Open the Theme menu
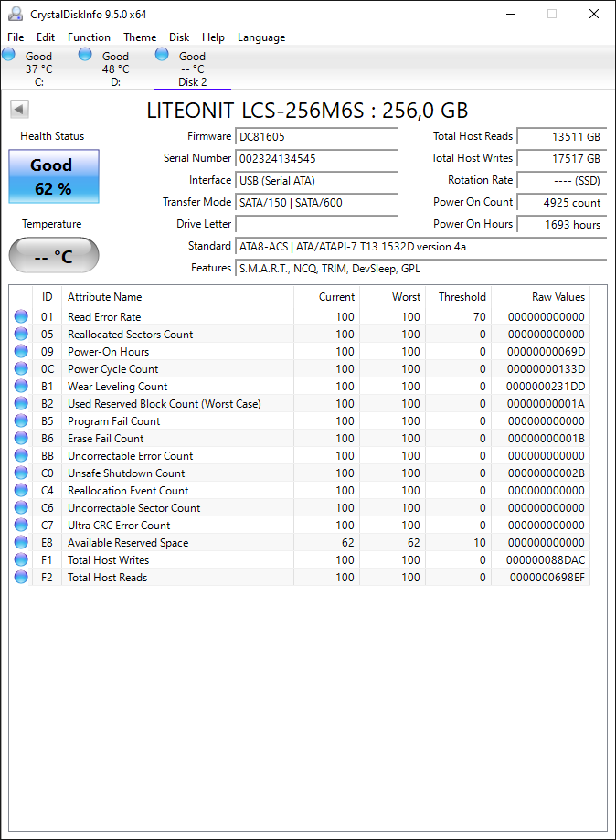The image size is (616, 840). tap(140, 37)
